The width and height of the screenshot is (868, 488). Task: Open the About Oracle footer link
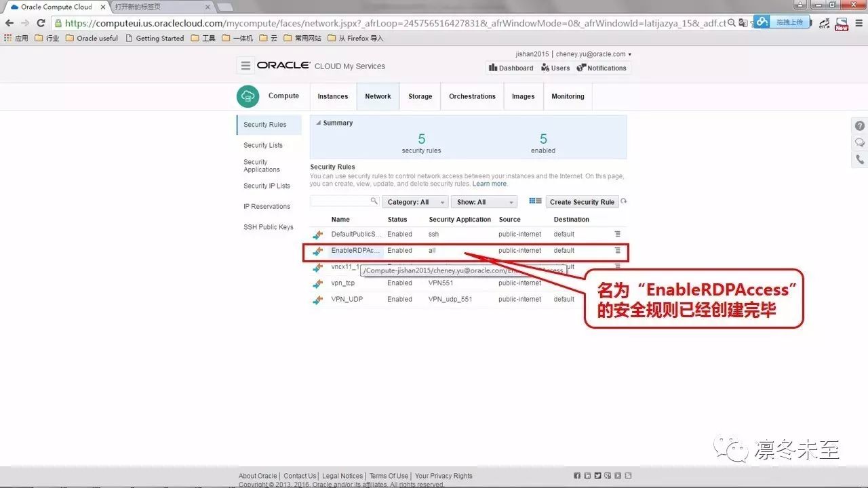click(x=258, y=476)
